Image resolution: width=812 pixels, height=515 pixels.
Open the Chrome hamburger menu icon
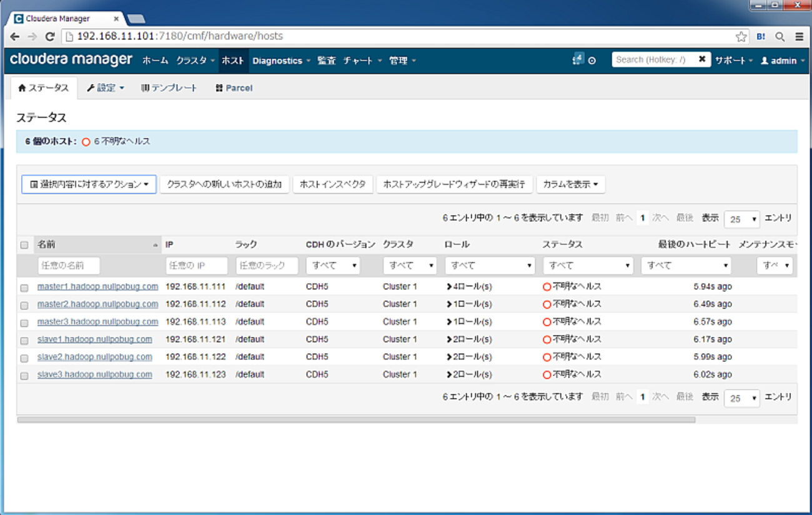[x=800, y=37]
